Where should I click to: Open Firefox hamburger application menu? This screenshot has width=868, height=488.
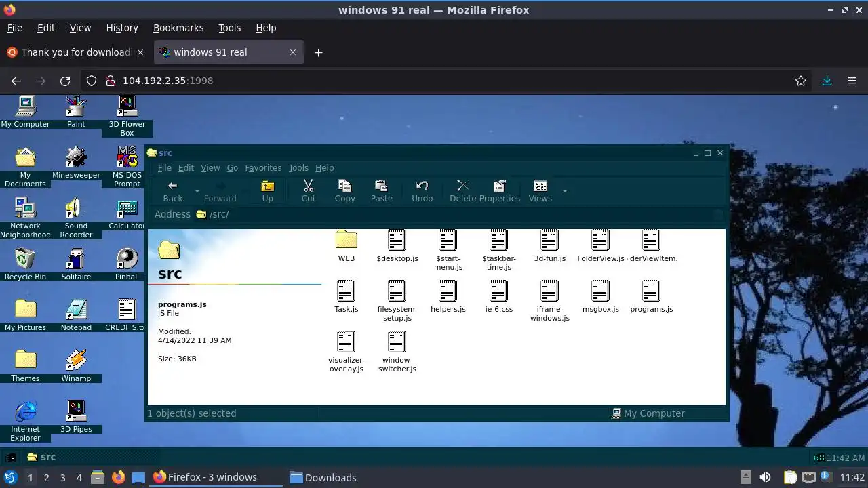click(x=852, y=81)
